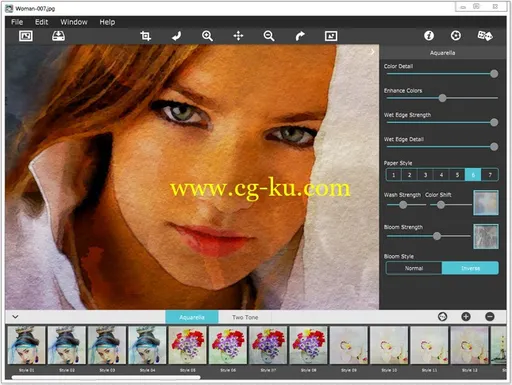Collapse the presets strip chevron
Viewport: 512px width, 385px height.
pos(15,317)
